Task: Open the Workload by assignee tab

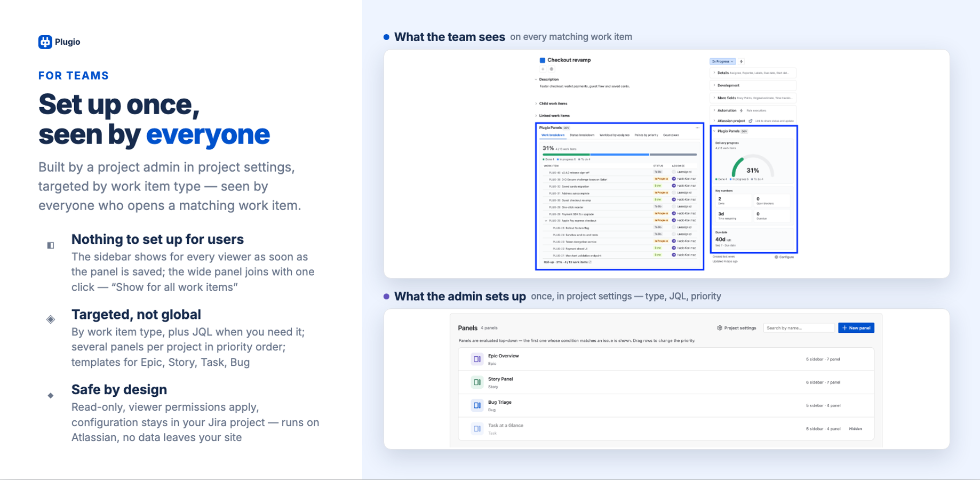Action: pos(615,135)
